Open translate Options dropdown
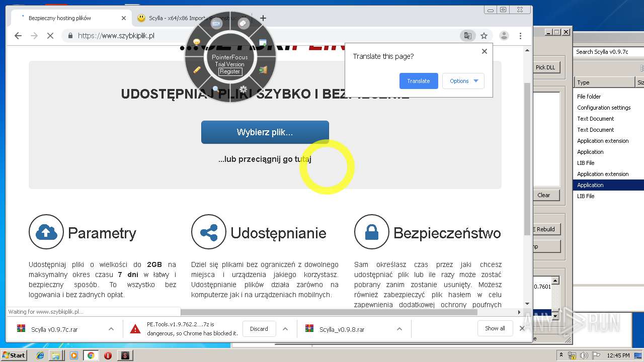 (x=463, y=81)
